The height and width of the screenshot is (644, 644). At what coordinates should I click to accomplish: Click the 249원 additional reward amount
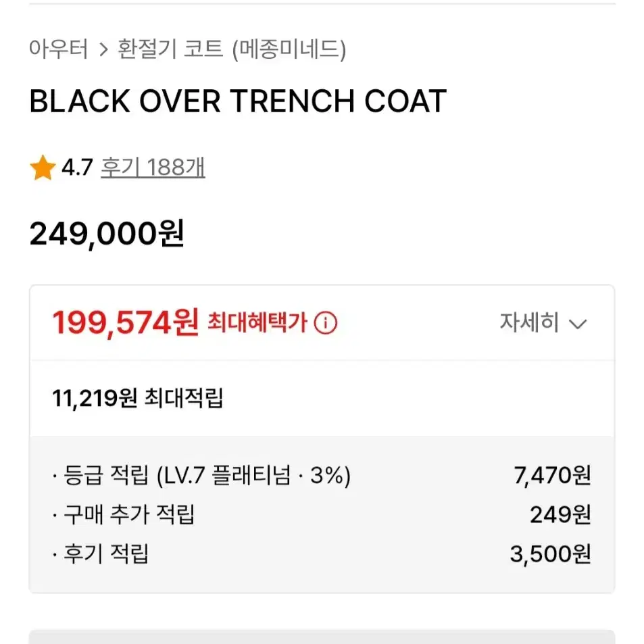click(561, 515)
